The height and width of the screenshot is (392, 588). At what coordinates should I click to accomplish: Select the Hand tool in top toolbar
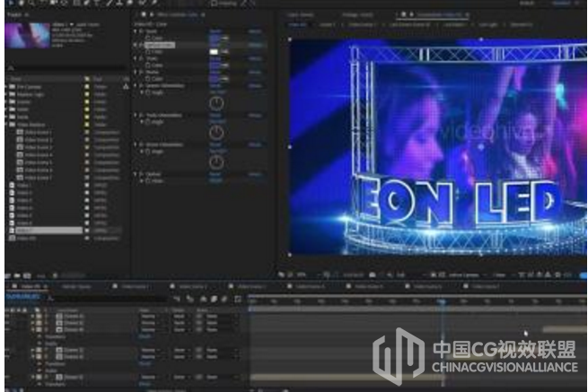[x=22, y=3]
